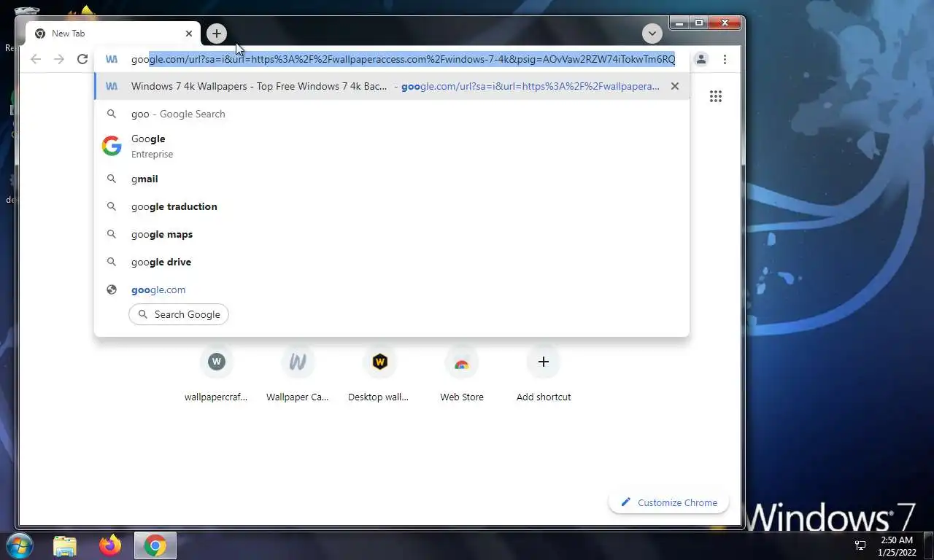Launch Firefox from the taskbar
This screenshot has width=934, height=560.
tap(110, 545)
